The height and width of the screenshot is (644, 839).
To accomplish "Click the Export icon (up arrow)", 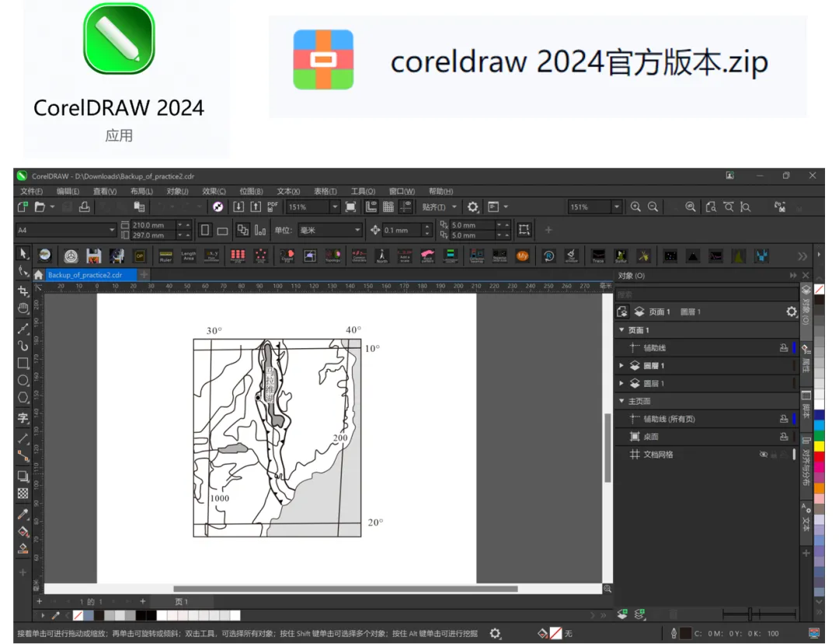I will pos(256,207).
